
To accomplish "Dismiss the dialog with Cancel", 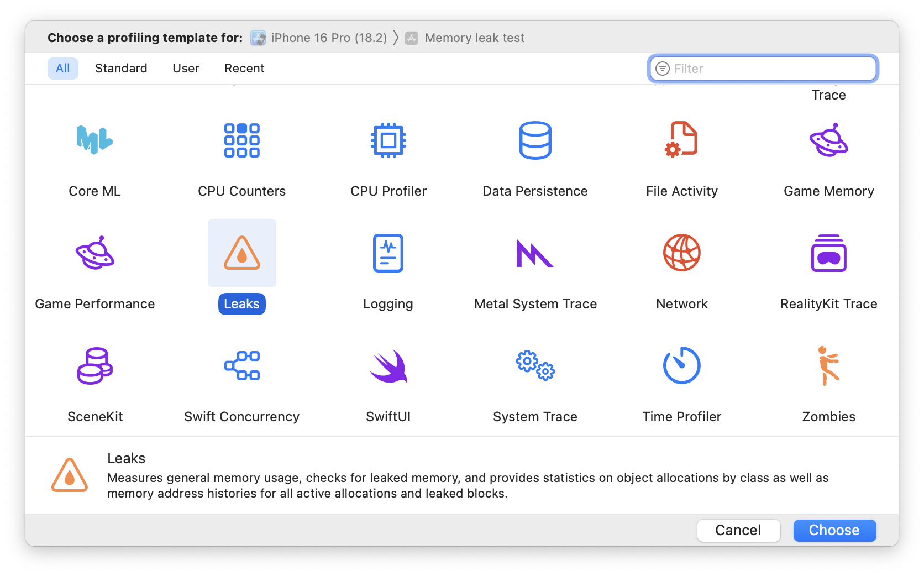I will [738, 530].
